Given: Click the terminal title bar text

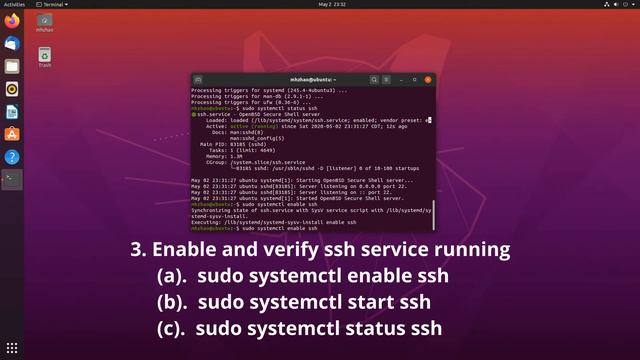Looking at the screenshot, I should click(313, 80).
